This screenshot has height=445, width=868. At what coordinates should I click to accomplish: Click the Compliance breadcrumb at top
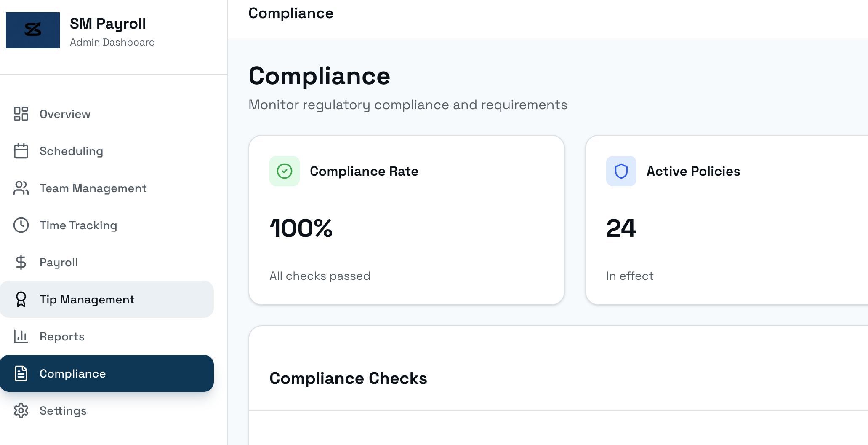tap(291, 13)
